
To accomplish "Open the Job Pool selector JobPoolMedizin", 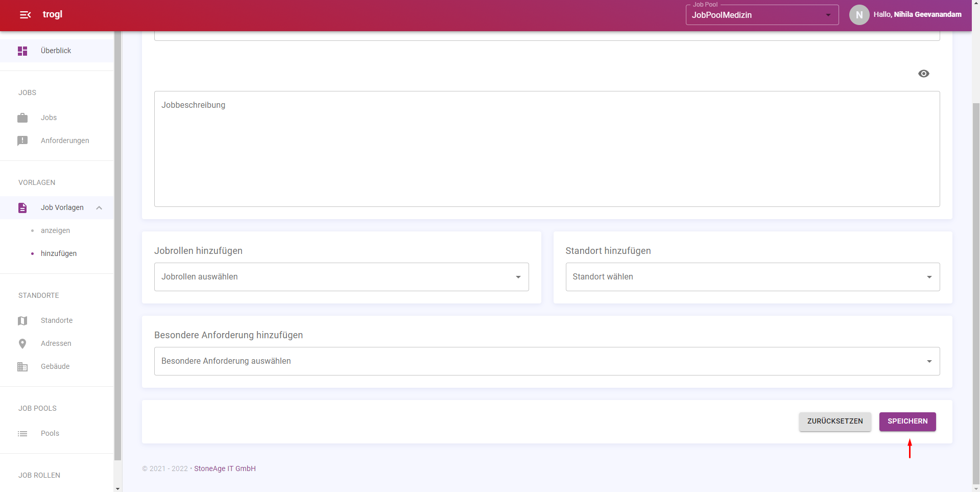I will (761, 15).
